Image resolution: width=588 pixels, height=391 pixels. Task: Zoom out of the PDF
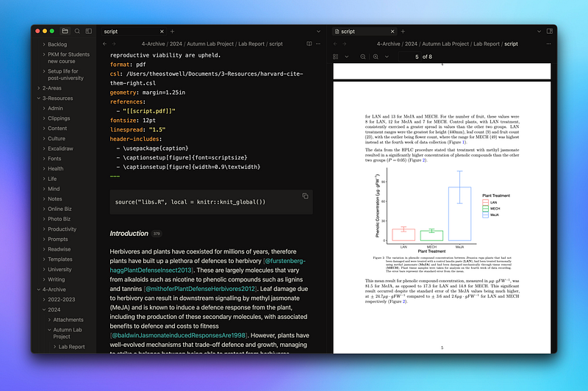[362, 57]
